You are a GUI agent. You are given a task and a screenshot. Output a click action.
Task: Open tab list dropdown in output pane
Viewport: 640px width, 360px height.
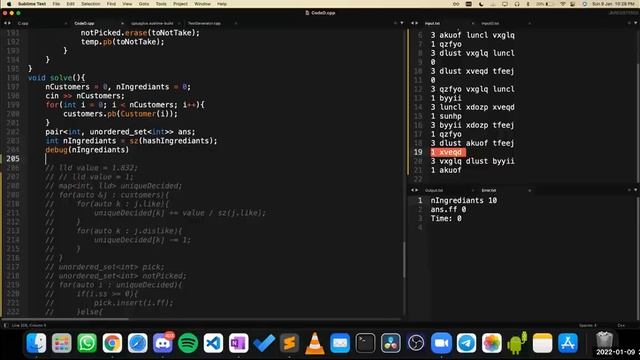[x=635, y=190]
